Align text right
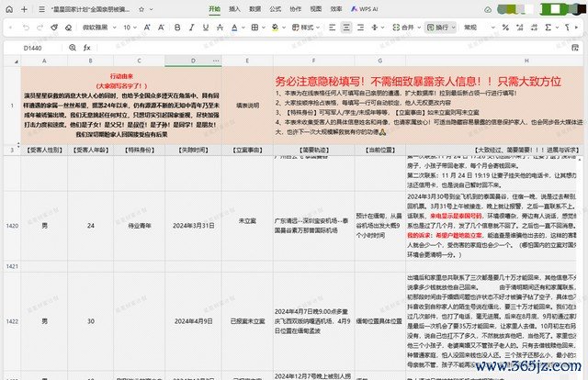The width and height of the screenshot is (588, 380). coord(360,28)
